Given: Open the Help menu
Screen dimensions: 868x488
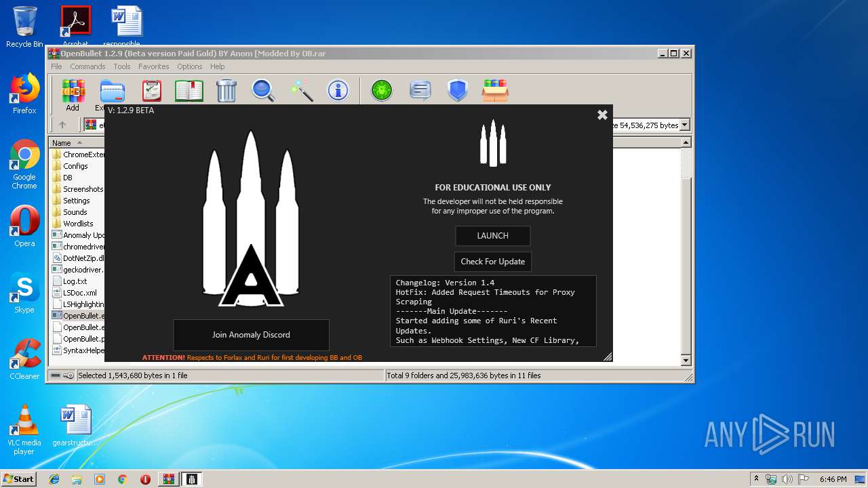Looking at the screenshot, I should coord(217,66).
